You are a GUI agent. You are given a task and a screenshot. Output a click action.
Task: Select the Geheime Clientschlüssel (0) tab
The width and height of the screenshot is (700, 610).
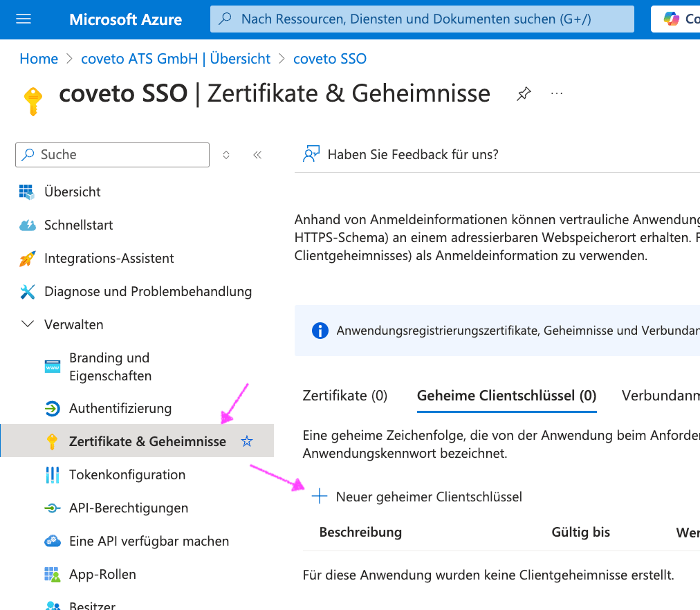coord(507,396)
